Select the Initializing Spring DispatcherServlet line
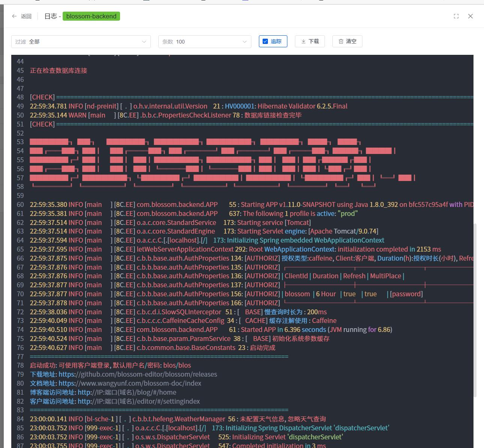The image size is (484, 448). pos(210,428)
